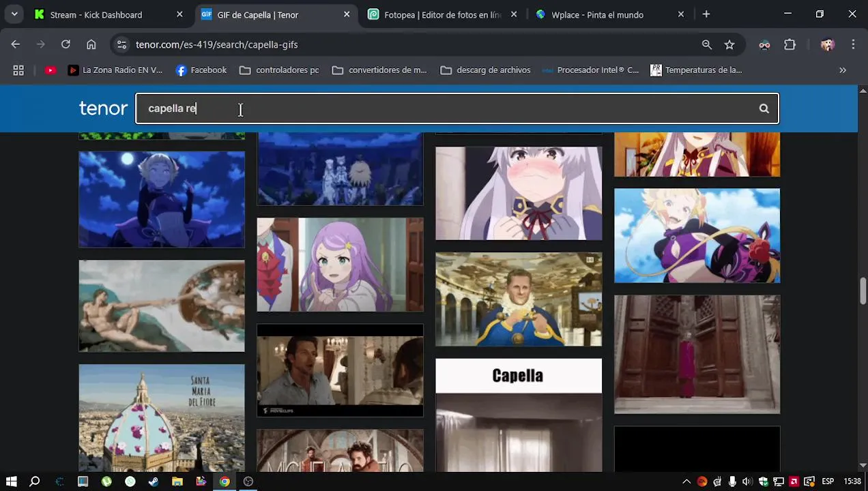Open Windows Security shield tray icon
Screen dimensions: 868x491
pos(763,481)
